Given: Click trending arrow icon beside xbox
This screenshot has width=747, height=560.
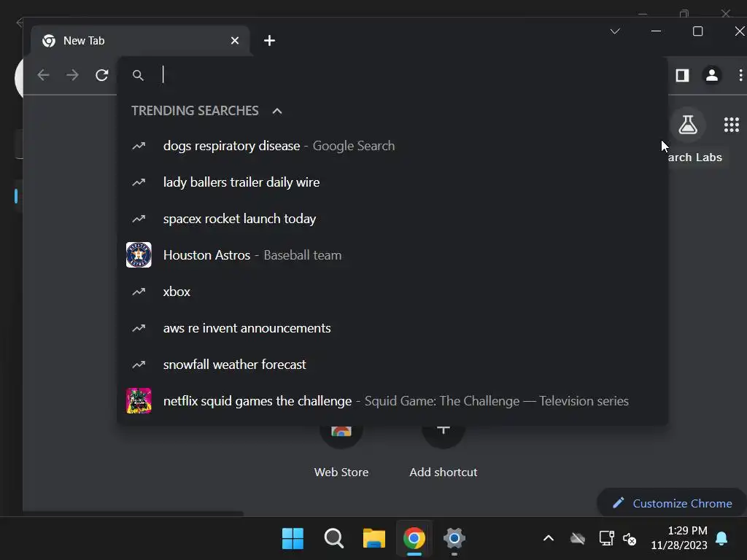Looking at the screenshot, I should pos(139,292).
